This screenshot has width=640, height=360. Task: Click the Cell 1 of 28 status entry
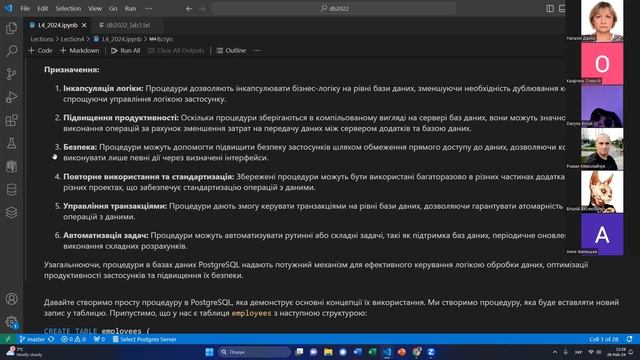tap(604, 339)
